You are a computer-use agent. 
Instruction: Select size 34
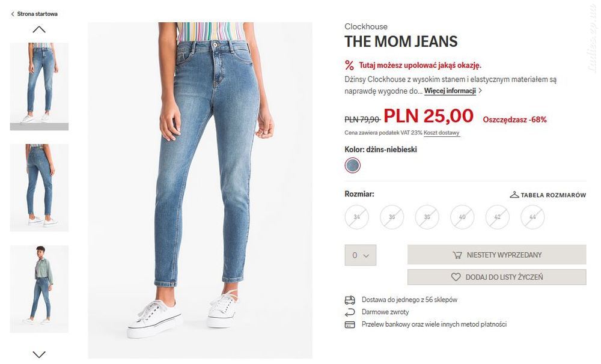coord(356,217)
